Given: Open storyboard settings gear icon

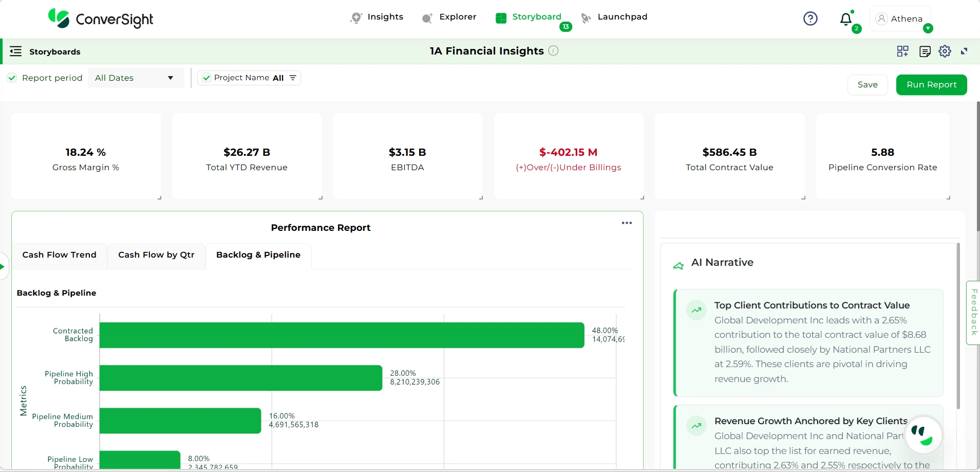Looking at the screenshot, I should pos(945,51).
